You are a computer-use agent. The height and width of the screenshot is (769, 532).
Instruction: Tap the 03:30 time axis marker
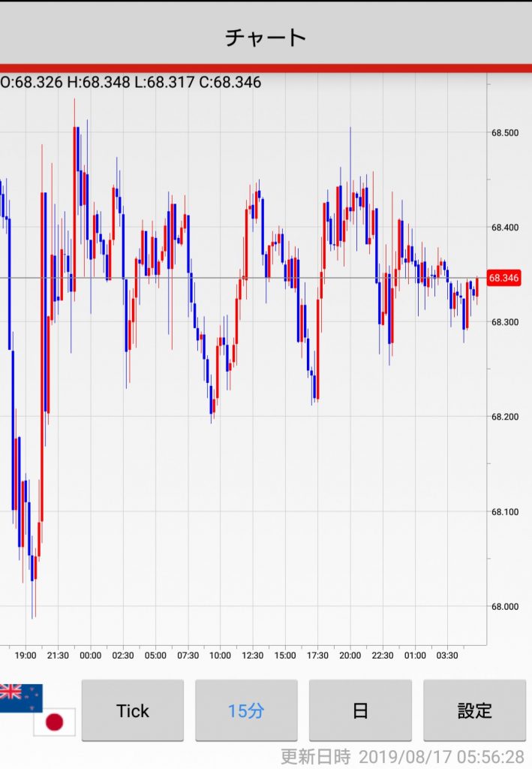[447, 656]
